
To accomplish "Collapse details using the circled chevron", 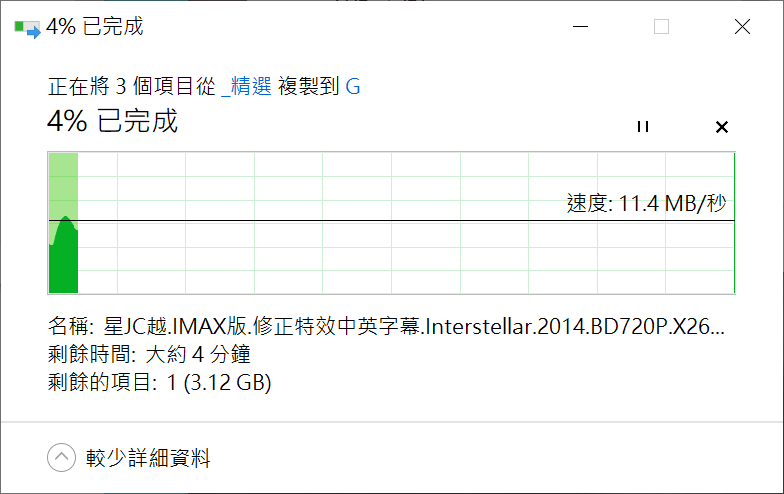I will tap(61, 458).
